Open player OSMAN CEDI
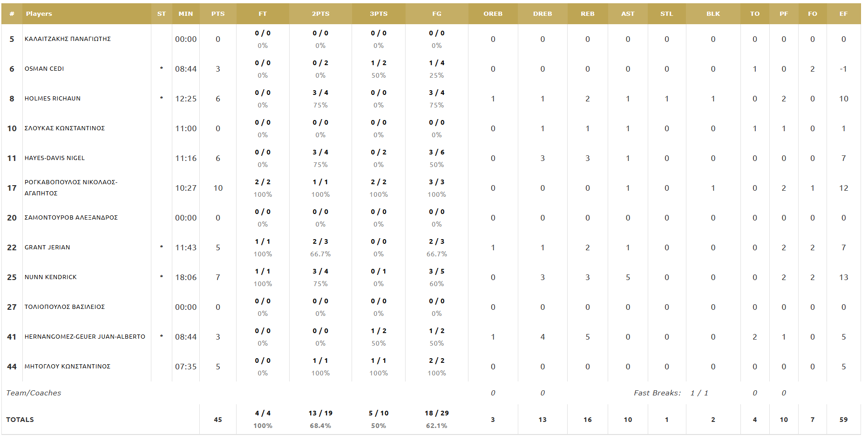This screenshot has height=441, width=868. click(44, 69)
